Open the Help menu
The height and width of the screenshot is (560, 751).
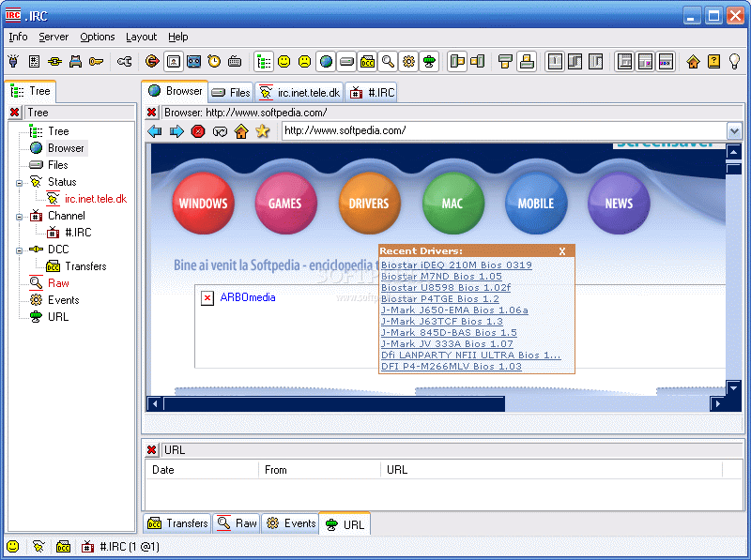pyautogui.click(x=177, y=37)
